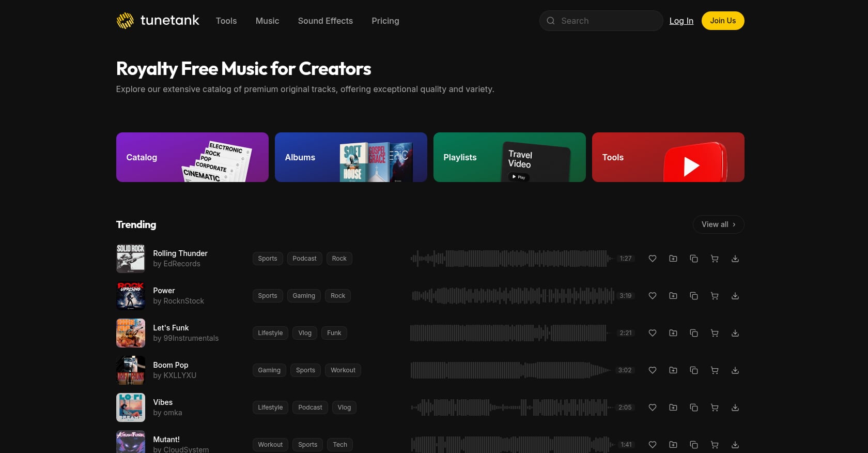Download the Mutant! track
The height and width of the screenshot is (453, 868).
tap(735, 445)
